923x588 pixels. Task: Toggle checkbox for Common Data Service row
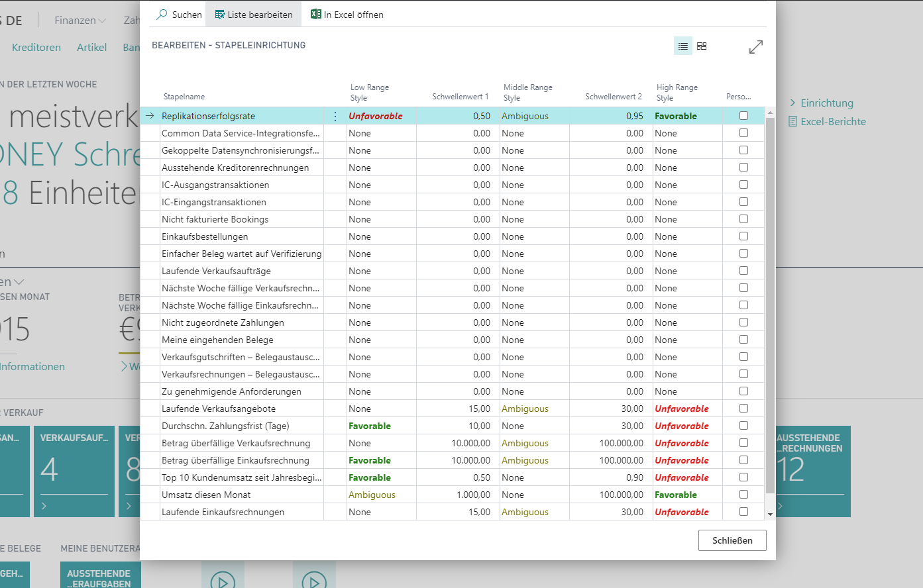[743, 133]
